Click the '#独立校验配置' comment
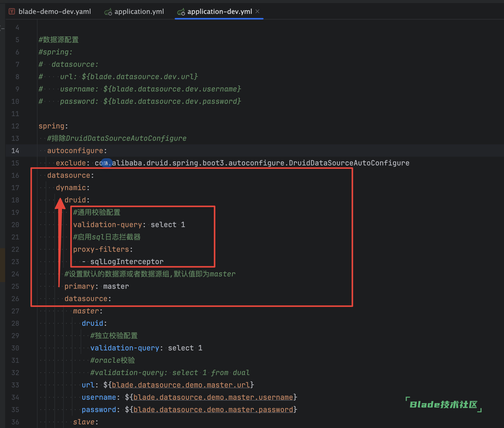This screenshot has width=504, height=428. [114, 336]
